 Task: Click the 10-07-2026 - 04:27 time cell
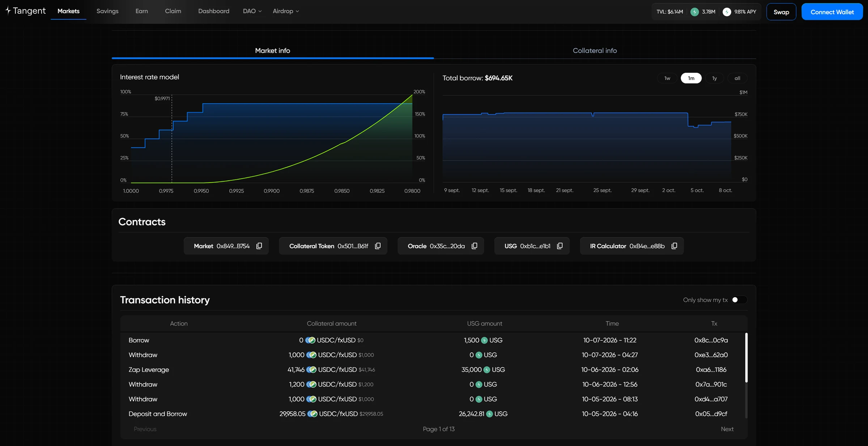click(x=610, y=355)
